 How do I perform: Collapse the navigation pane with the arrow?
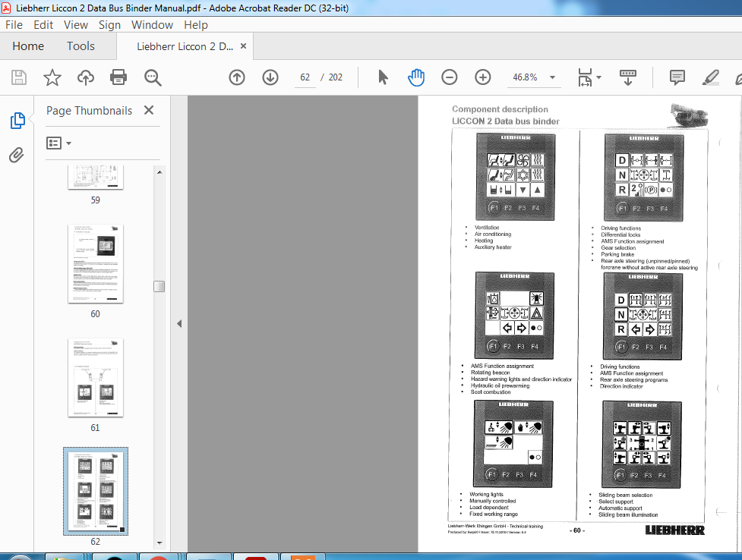[179, 323]
